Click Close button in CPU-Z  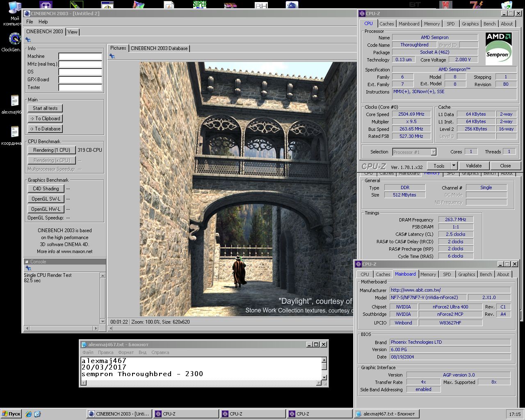505,166
